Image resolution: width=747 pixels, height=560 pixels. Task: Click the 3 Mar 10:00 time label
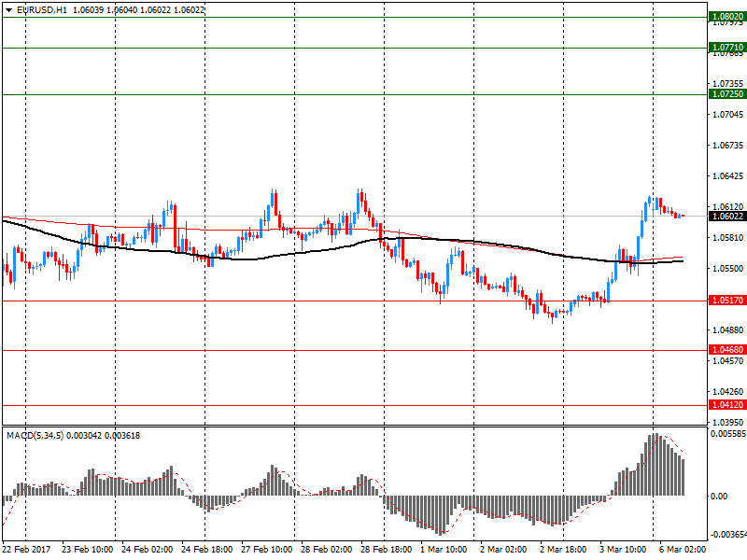pos(623,550)
